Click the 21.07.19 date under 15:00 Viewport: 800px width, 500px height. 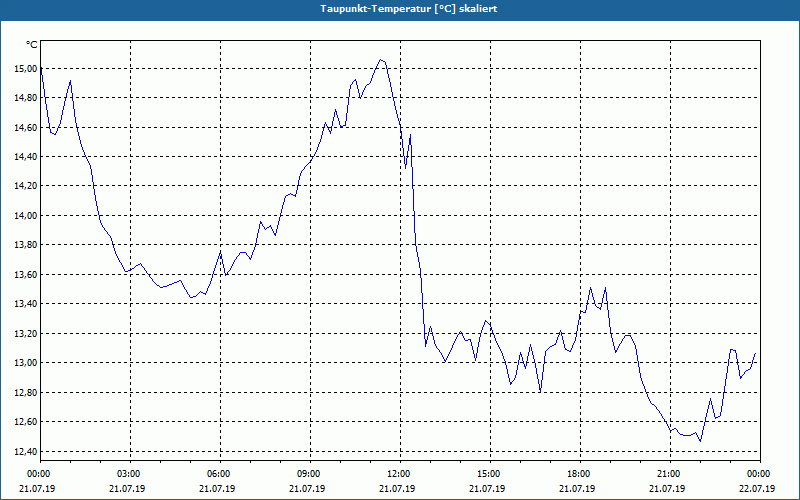click(x=487, y=489)
